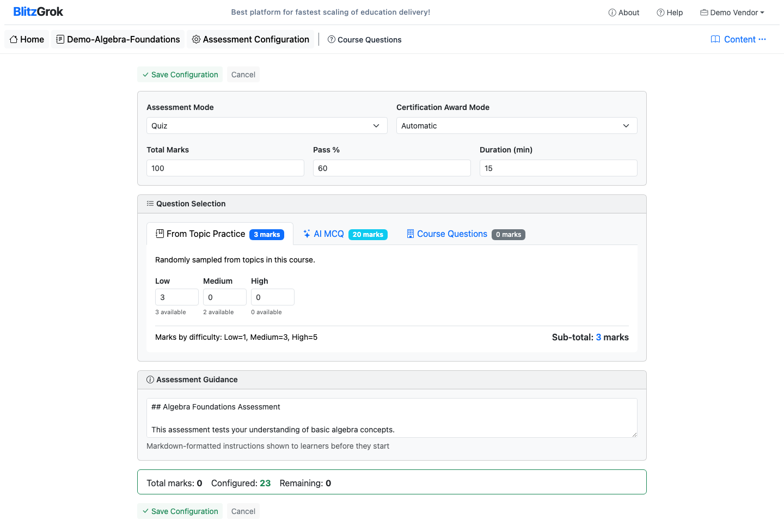Click the BlitzGrok logo
This screenshot has height=532, width=784.
(x=38, y=11)
